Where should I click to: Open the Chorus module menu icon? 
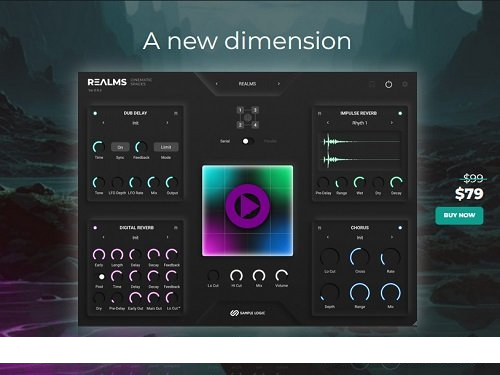click(319, 228)
